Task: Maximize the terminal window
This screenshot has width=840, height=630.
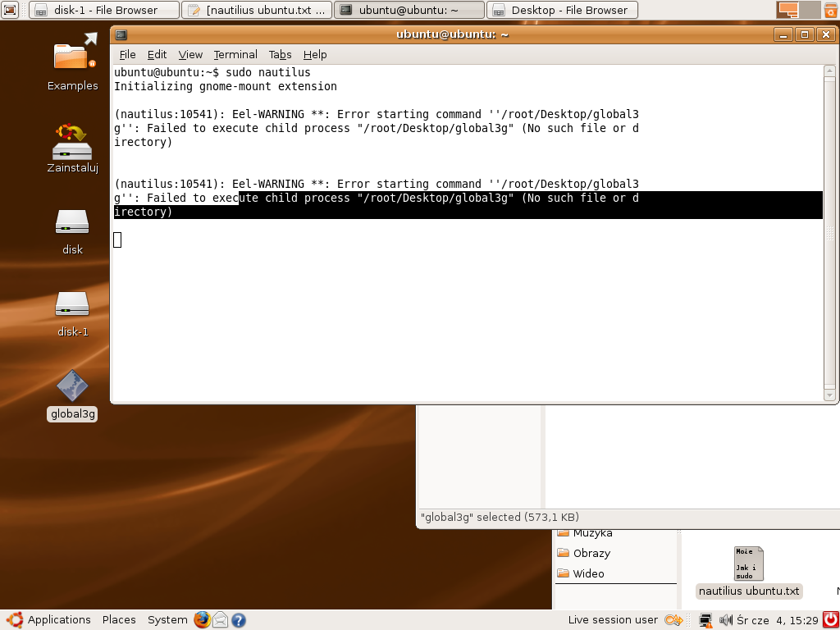Action: [804, 34]
